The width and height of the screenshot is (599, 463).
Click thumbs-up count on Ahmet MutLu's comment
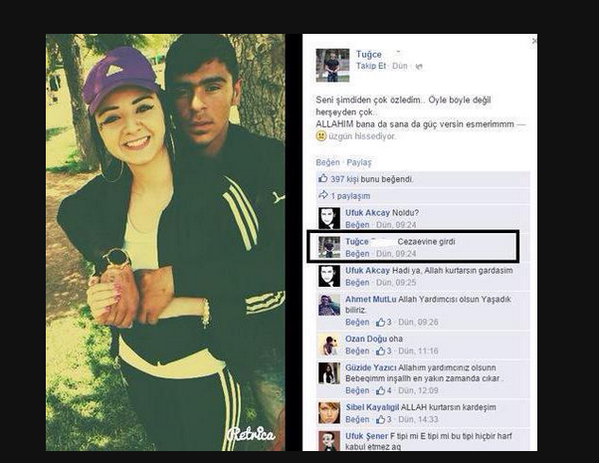point(384,322)
